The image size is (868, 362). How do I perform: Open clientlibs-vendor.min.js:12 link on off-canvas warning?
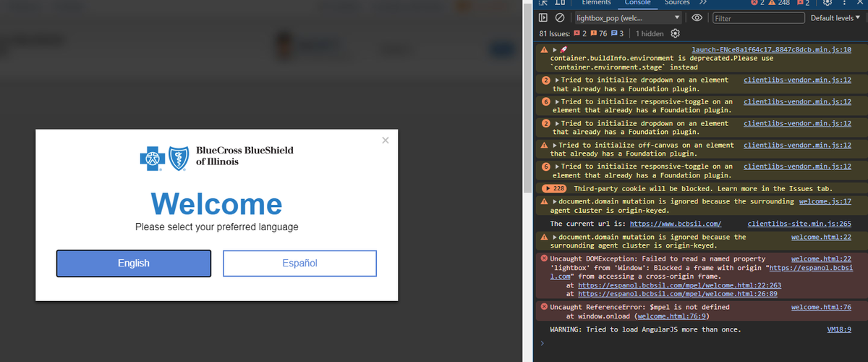pos(797,145)
